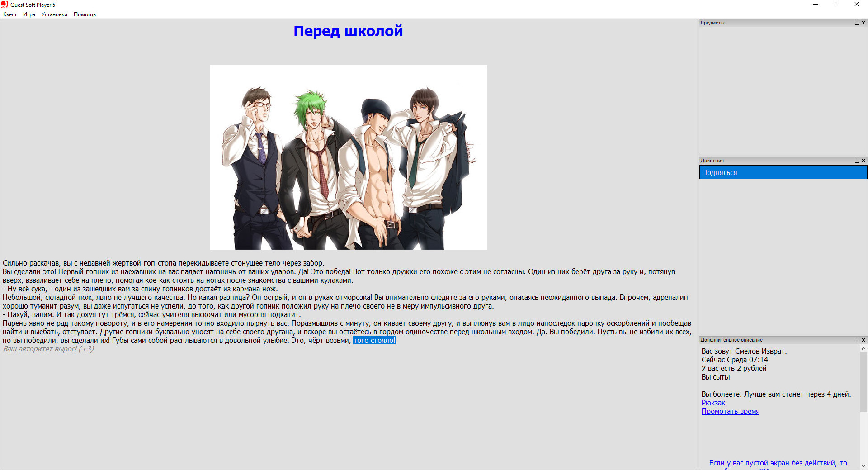Screen dimensions: 868x470
Task: Click the Предметы panel title
Action: tap(712, 23)
